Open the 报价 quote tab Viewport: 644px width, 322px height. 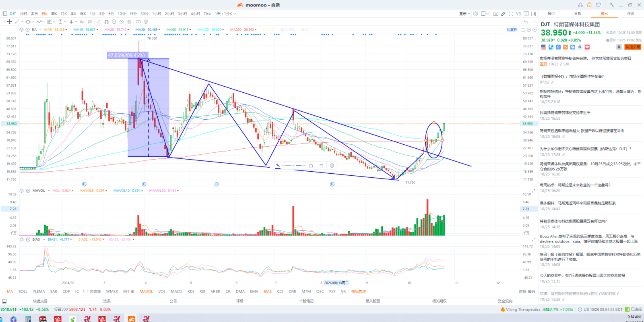coord(551,14)
